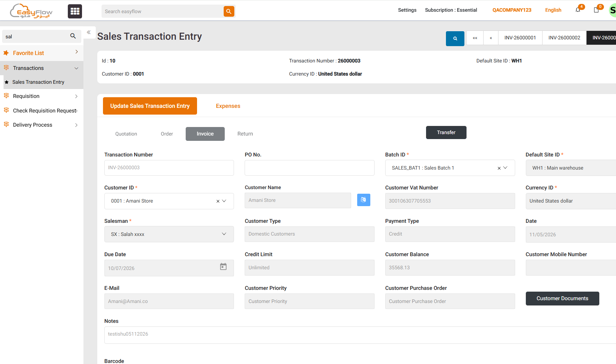The height and width of the screenshot is (364, 616).
Task: Open the Salesman dropdown
Action: (x=224, y=234)
